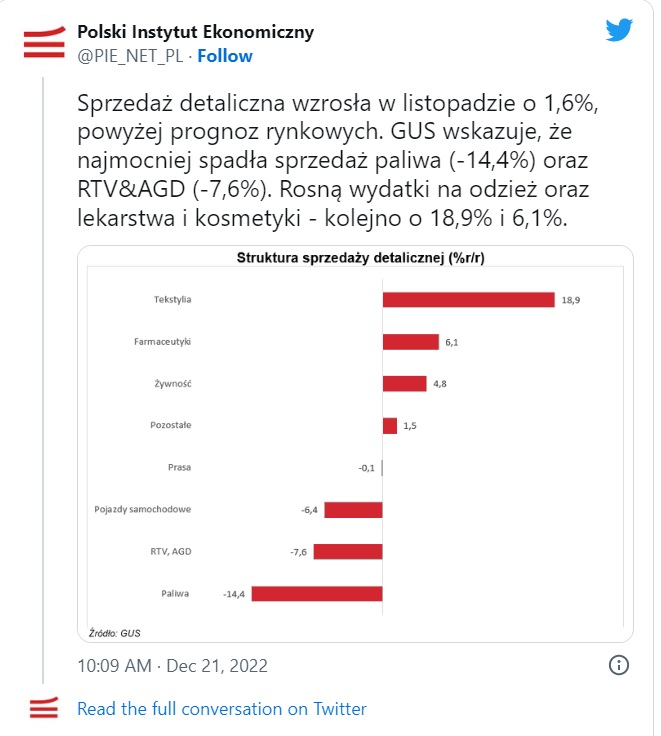The width and height of the screenshot is (661, 736).
Task: Read the full conversation on Twitter
Action: pos(222,709)
